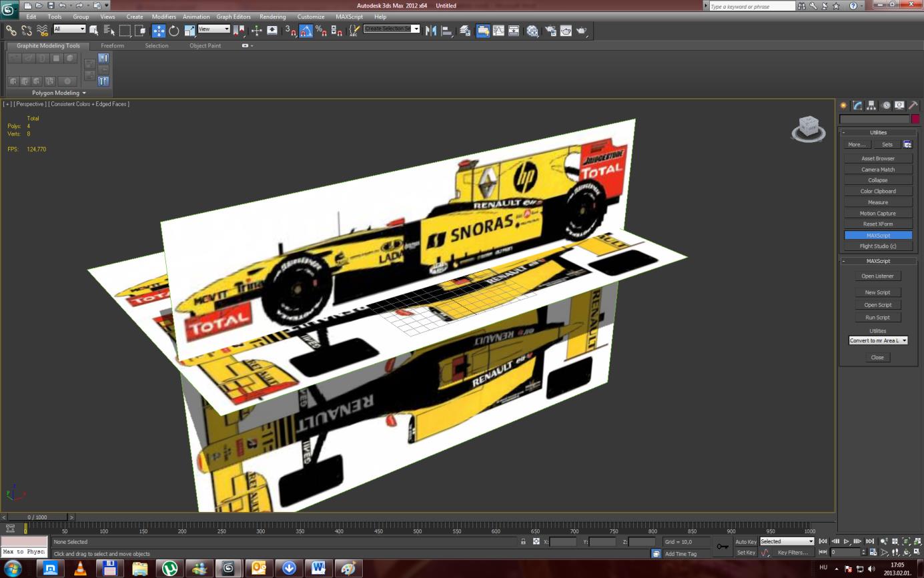Toggle Absolute/Offset transform type-in mode
The image size is (924, 578).
point(536,541)
